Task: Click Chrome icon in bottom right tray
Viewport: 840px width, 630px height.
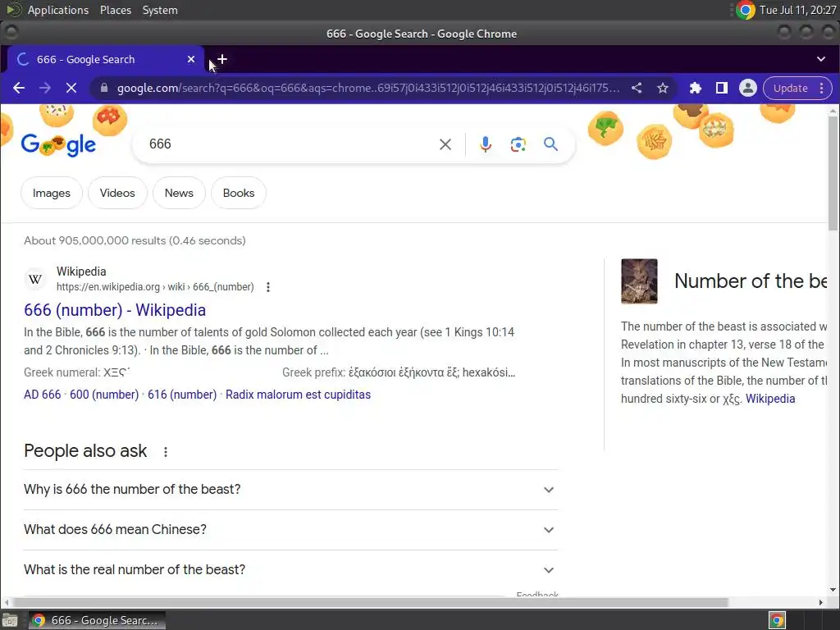Action: point(777,620)
